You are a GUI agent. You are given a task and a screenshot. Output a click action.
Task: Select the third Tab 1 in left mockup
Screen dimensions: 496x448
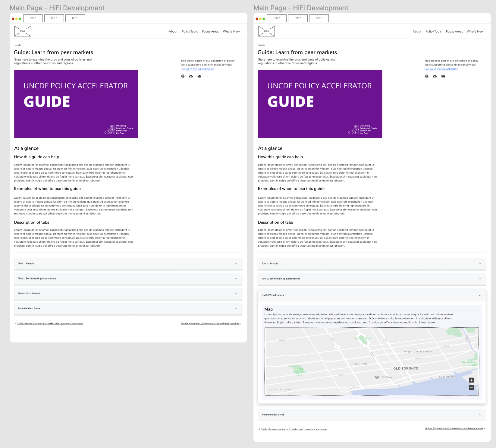coord(75,18)
